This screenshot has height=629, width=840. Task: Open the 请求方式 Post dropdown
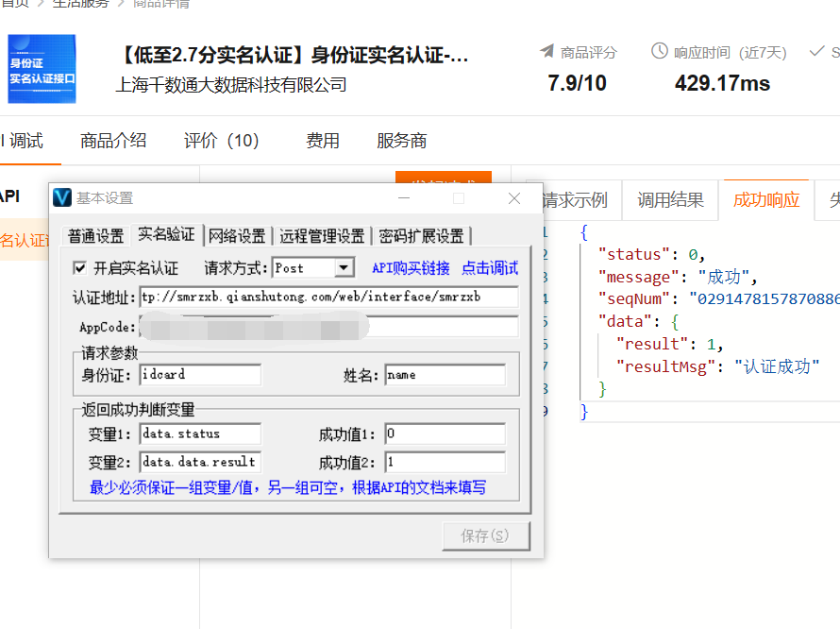(x=344, y=268)
